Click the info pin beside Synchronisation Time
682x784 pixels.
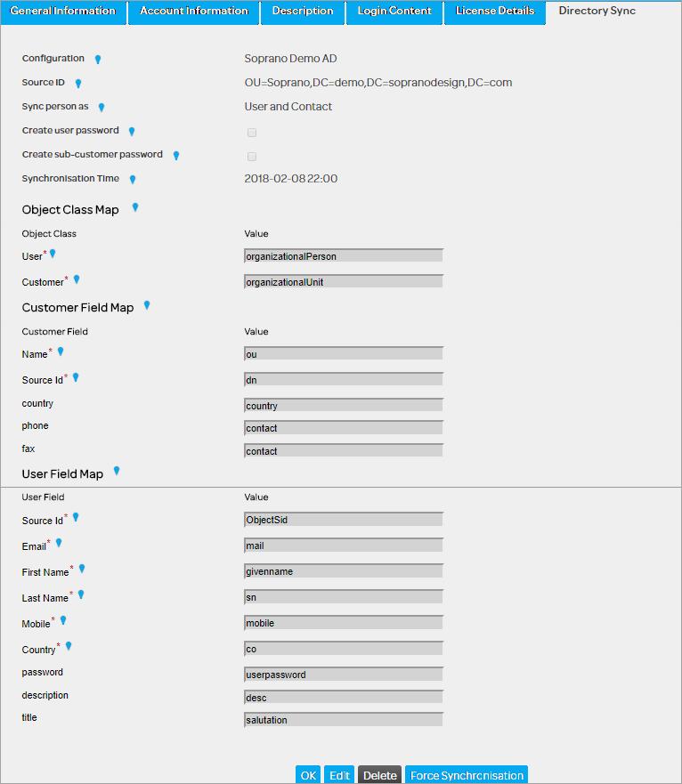[x=133, y=180]
